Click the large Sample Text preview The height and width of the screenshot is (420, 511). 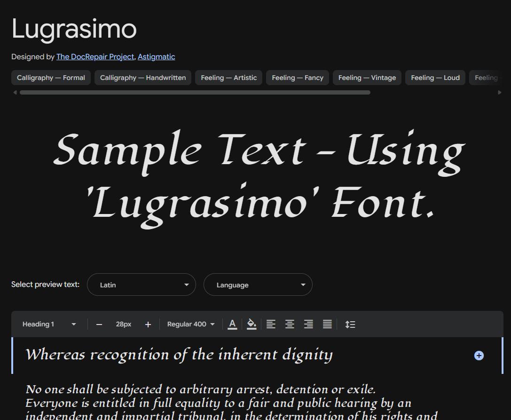259,179
